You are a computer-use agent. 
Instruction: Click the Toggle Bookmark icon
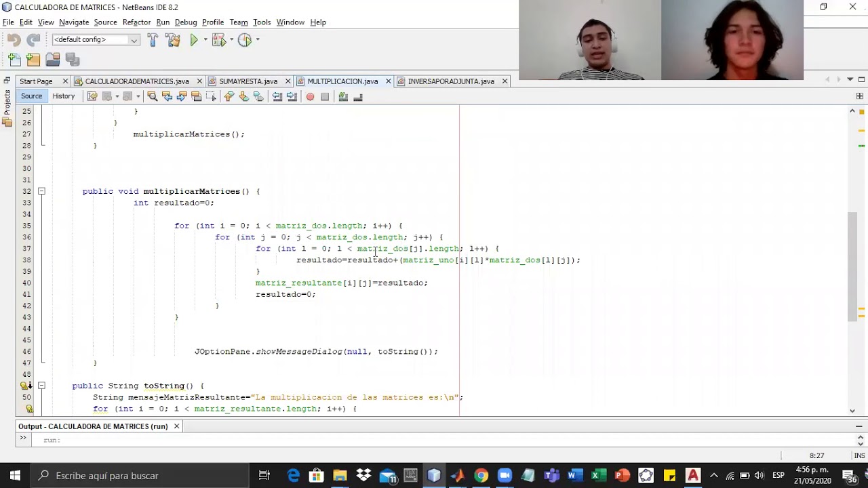pos(258,97)
